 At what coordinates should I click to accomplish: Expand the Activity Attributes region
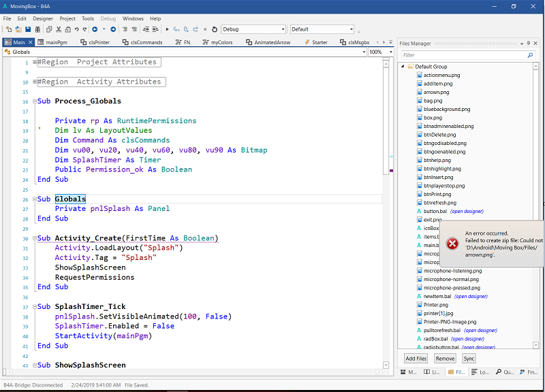pos(35,82)
